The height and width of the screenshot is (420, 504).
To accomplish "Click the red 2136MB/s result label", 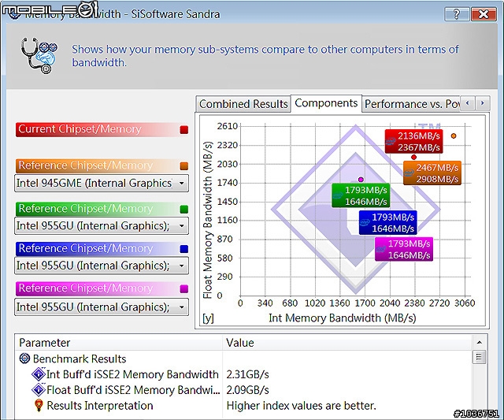I will pyautogui.click(x=413, y=142).
